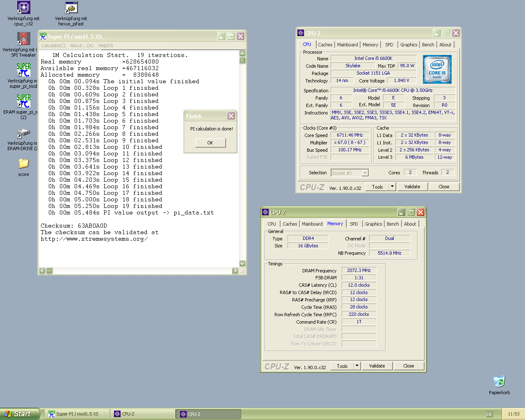Screen dimensions: 525x420
Task: Click the Super PI title bar icon
Action: point(43,36)
